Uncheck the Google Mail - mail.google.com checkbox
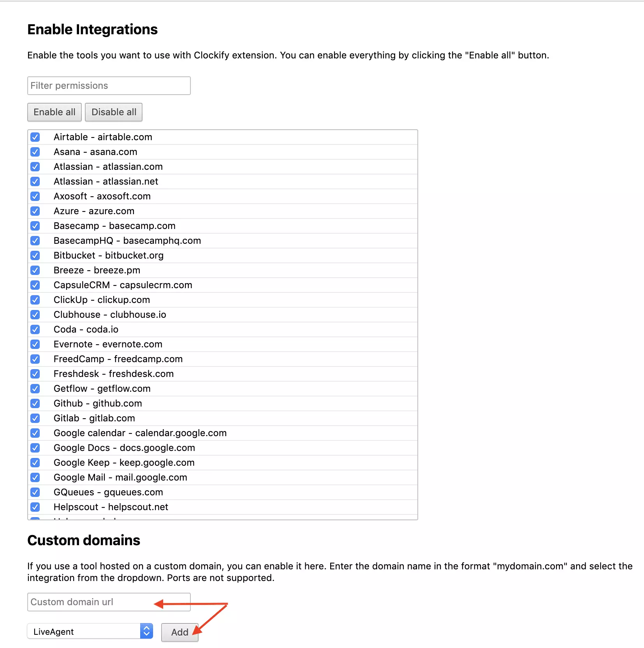Image resolution: width=644 pixels, height=648 pixels. point(35,477)
